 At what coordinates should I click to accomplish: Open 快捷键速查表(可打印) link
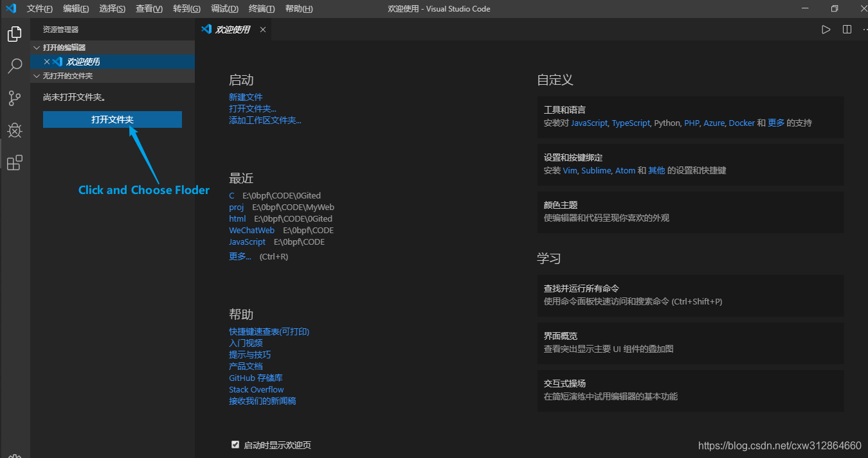(x=269, y=331)
